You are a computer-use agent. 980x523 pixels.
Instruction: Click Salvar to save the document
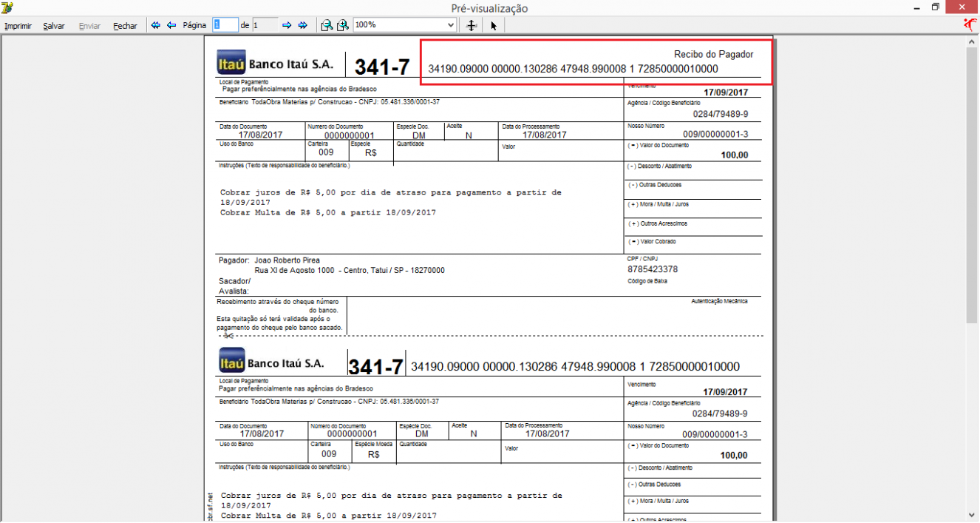(54, 26)
